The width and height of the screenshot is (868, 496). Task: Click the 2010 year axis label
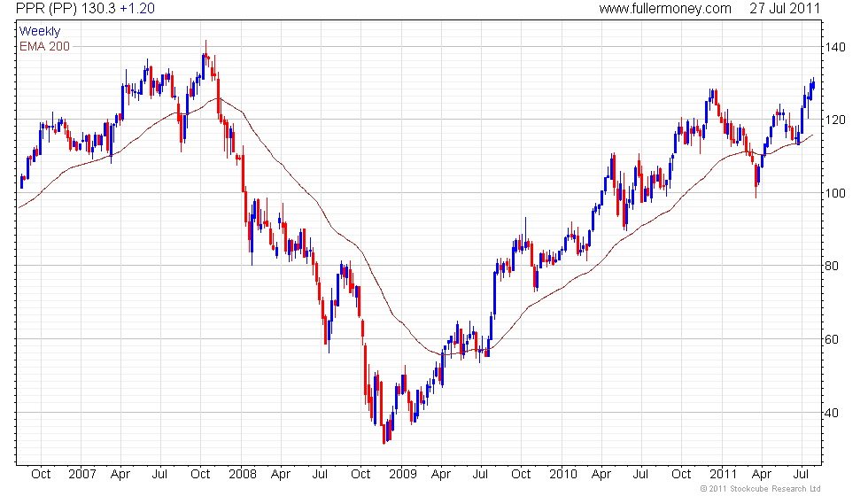[563, 475]
